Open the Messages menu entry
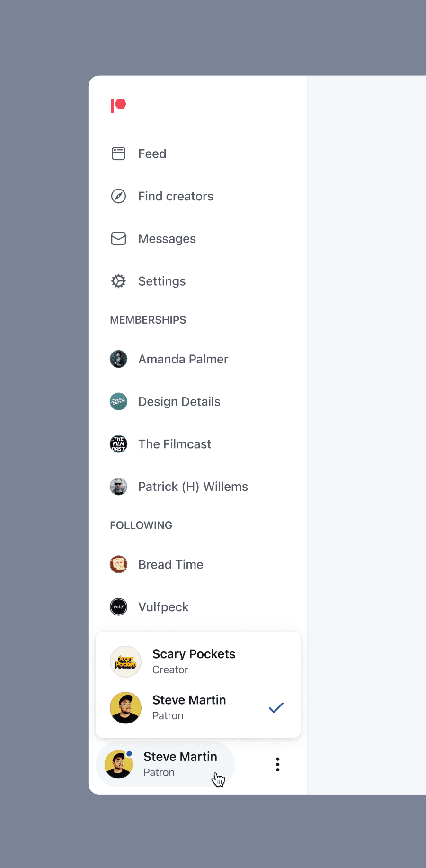 coord(167,238)
